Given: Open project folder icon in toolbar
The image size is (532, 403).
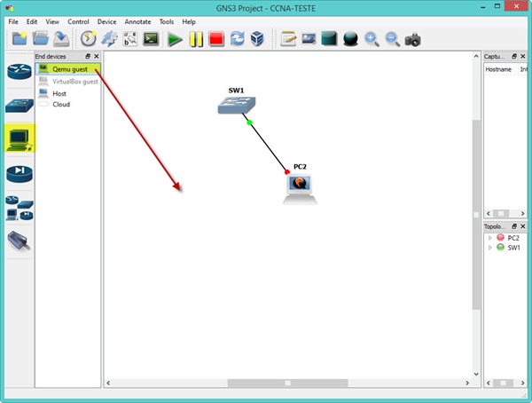Looking at the screenshot, I should click(41, 39).
